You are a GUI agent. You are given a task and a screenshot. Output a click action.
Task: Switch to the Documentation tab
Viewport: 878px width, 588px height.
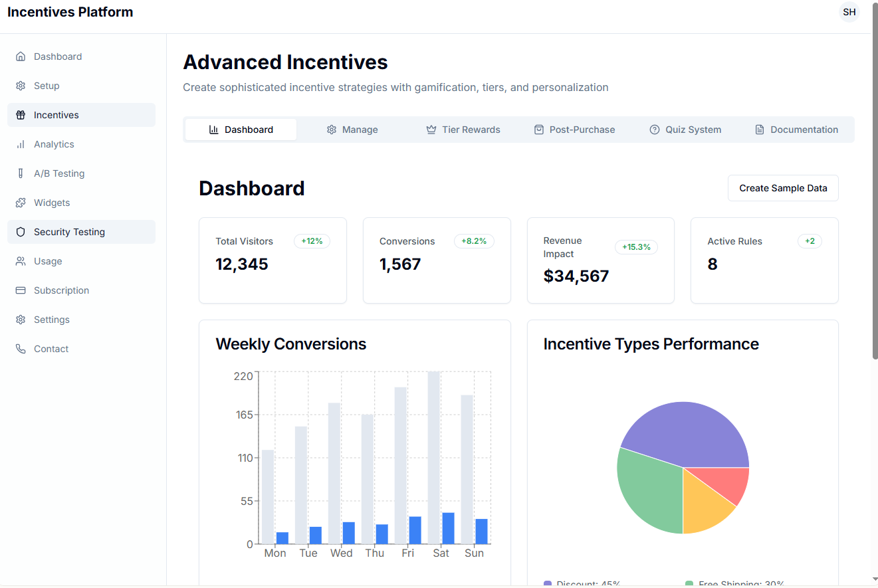[797, 130]
